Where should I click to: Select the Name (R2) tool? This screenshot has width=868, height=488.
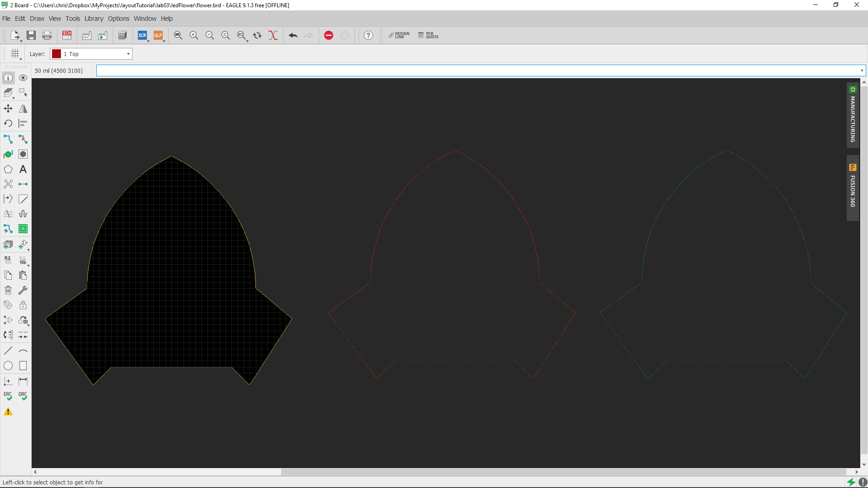[x=8, y=260]
